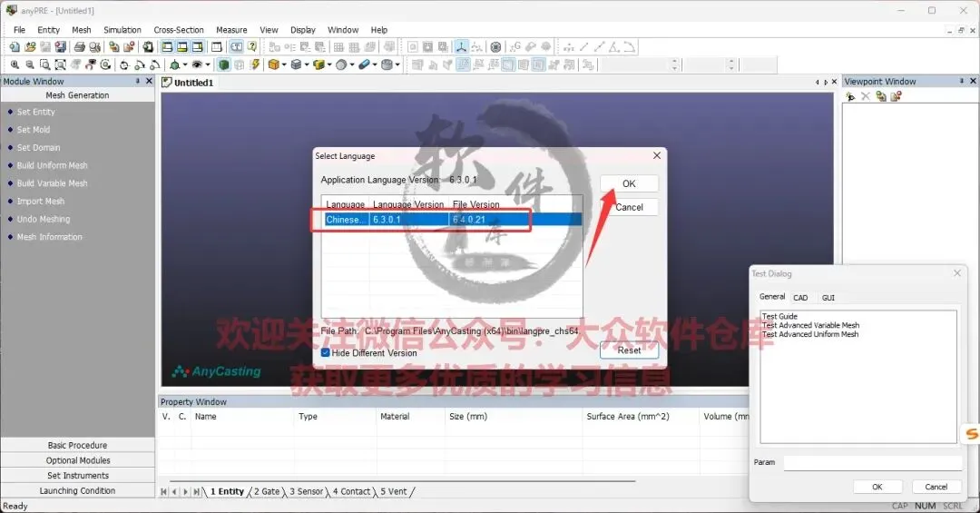Click the Fit to window zoom icon
Image resolution: width=980 pixels, height=513 pixels.
60,64
